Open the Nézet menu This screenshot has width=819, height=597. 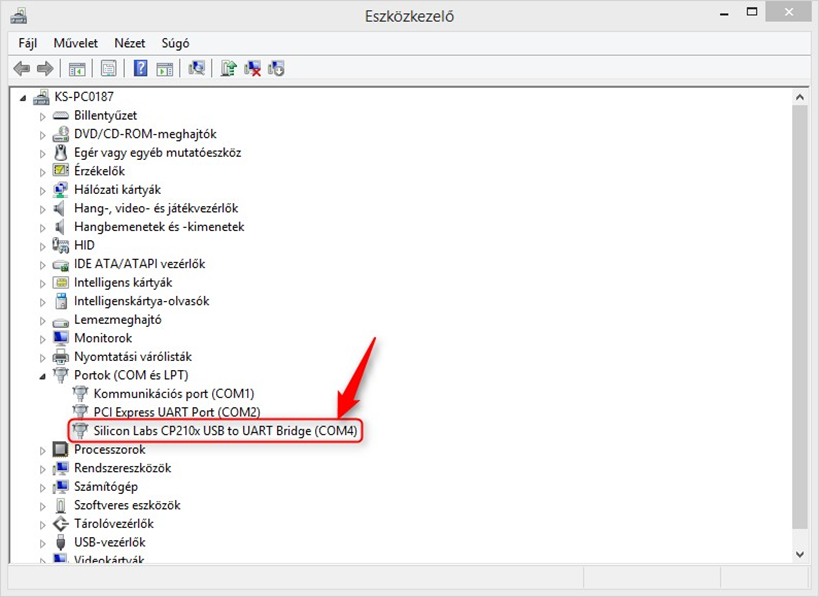click(x=130, y=43)
